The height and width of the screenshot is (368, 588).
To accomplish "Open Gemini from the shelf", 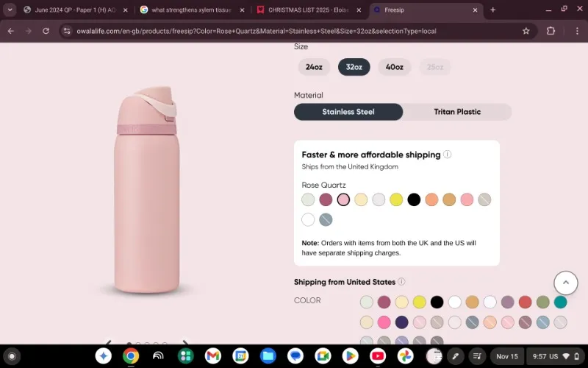I will pos(104,356).
